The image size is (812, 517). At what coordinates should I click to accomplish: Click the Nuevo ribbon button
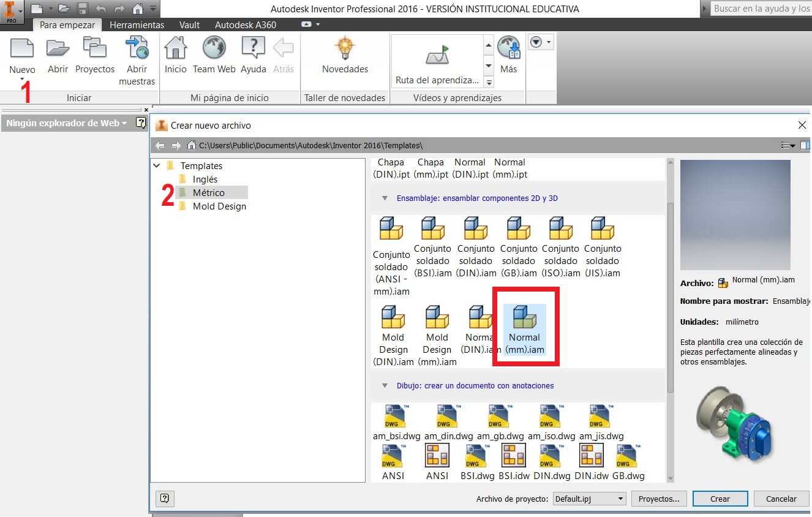coord(23,56)
